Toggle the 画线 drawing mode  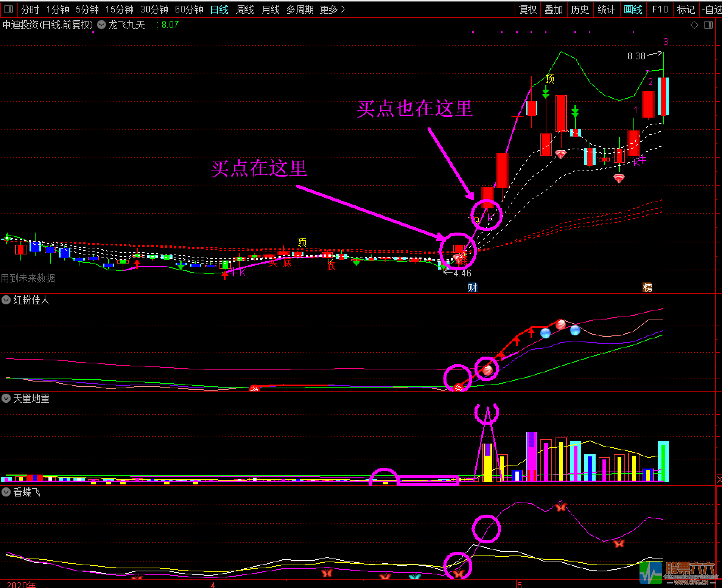point(633,9)
